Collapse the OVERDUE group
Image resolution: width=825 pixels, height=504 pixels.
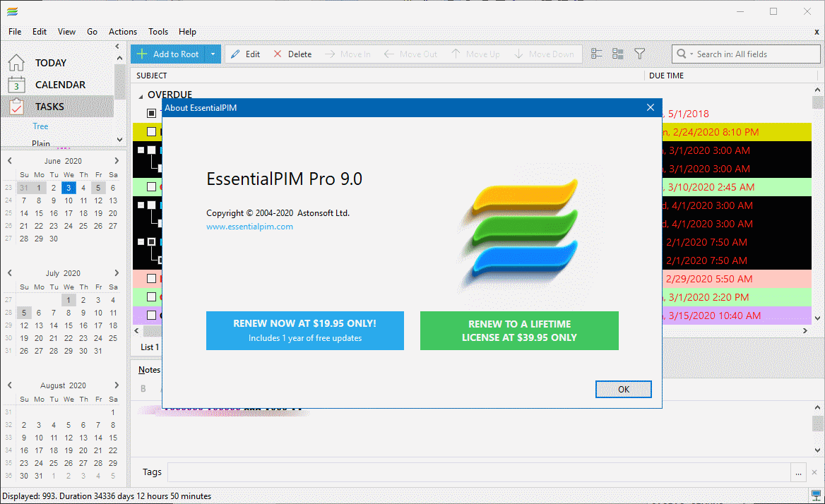141,96
